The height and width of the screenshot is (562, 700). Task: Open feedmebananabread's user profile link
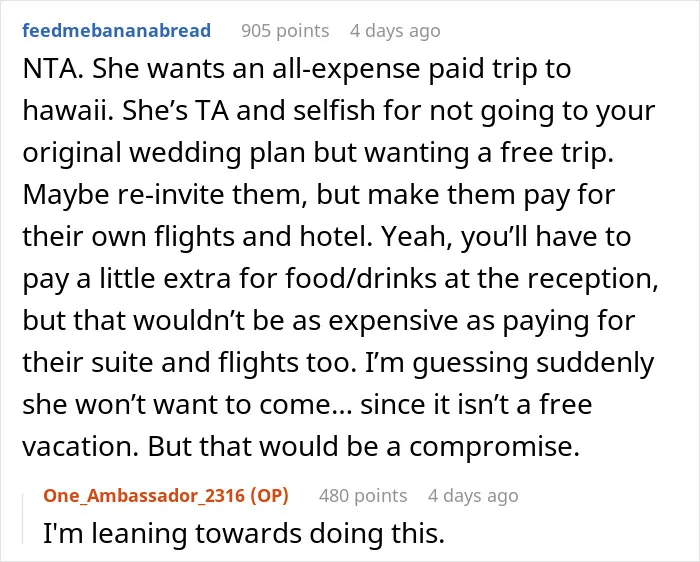(116, 31)
